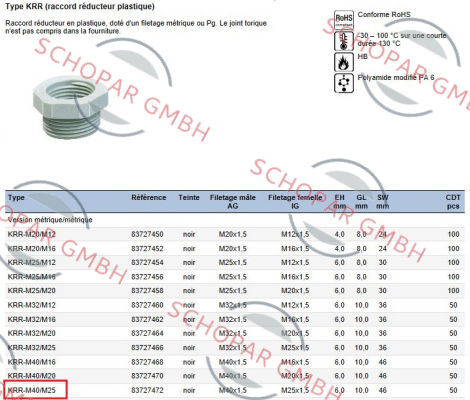The image size is (470, 400).
Task: Click M40x1,5 male thread in KRR-M40/M16 row
Action: [233, 362]
